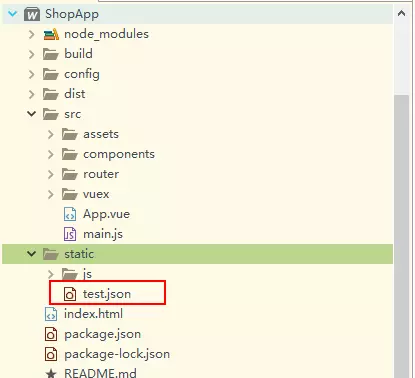This screenshot has height=378, width=415.
Task: Select the router folder label
Action: tap(101, 174)
